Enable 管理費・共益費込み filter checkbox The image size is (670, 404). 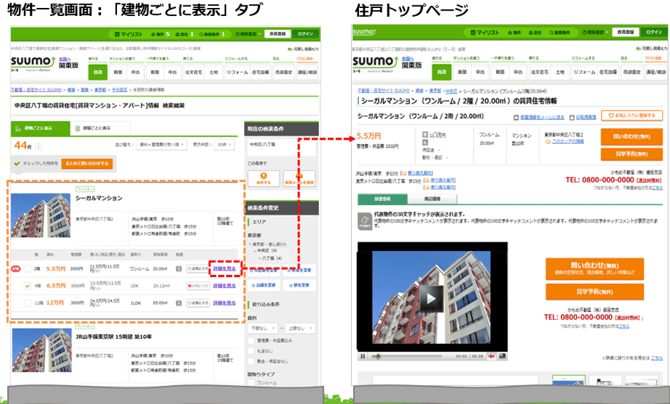(x=251, y=341)
